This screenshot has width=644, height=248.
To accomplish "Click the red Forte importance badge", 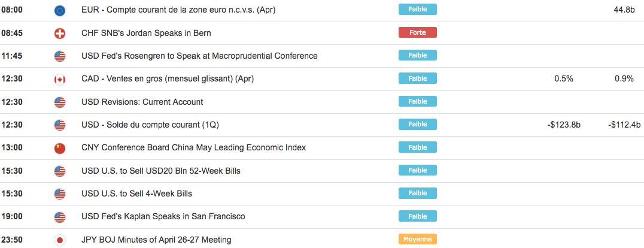I will [417, 32].
